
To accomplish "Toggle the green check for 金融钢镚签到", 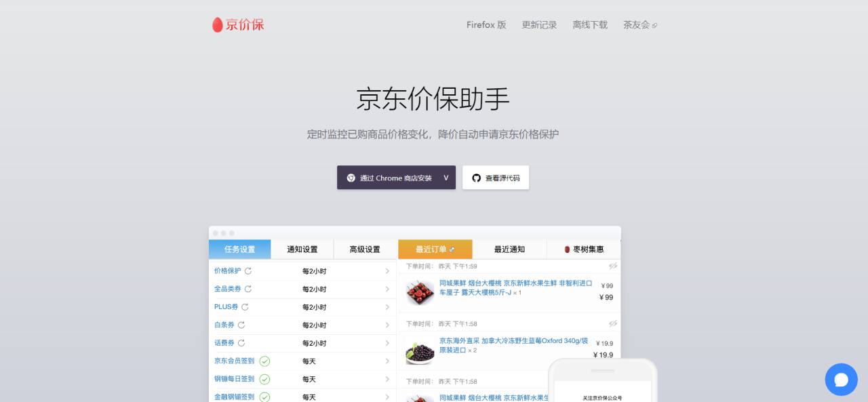I will point(265,397).
